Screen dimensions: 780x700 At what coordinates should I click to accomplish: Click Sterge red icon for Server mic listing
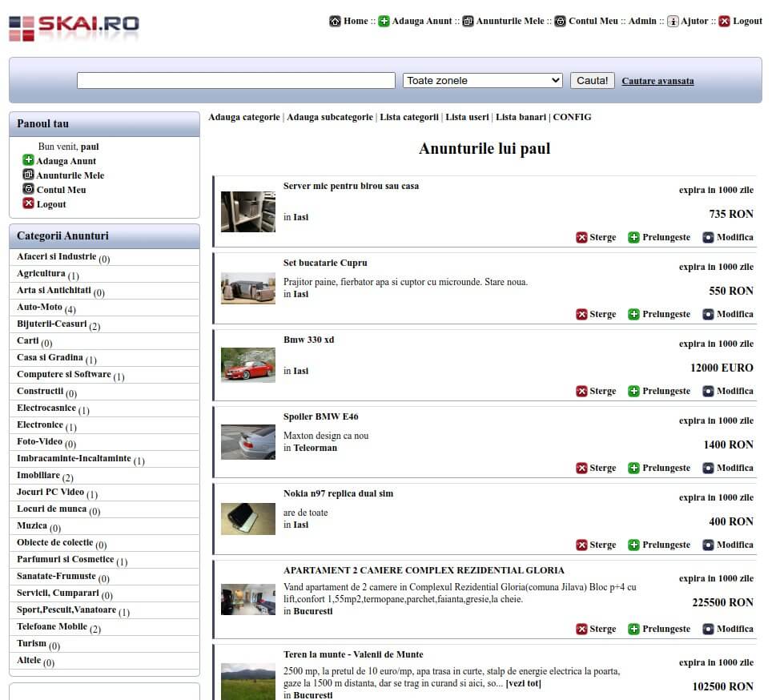pyautogui.click(x=581, y=237)
